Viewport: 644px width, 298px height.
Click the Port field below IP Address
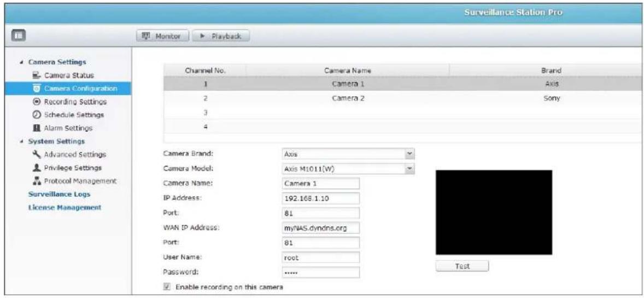coord(321,213)
